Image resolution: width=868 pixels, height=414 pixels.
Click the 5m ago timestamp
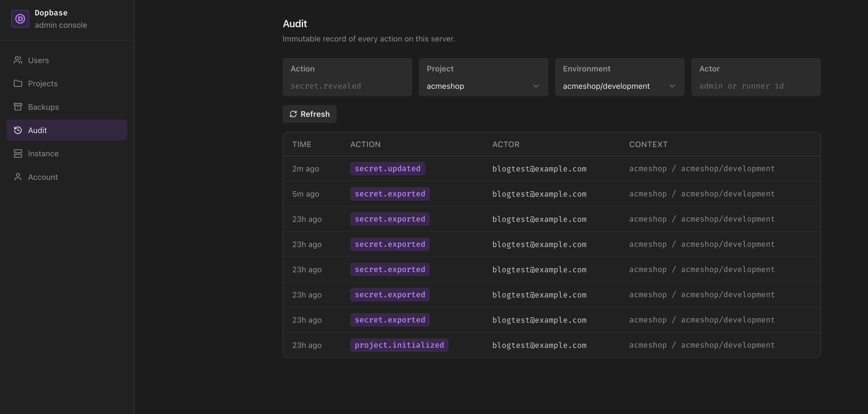point(306,194)
